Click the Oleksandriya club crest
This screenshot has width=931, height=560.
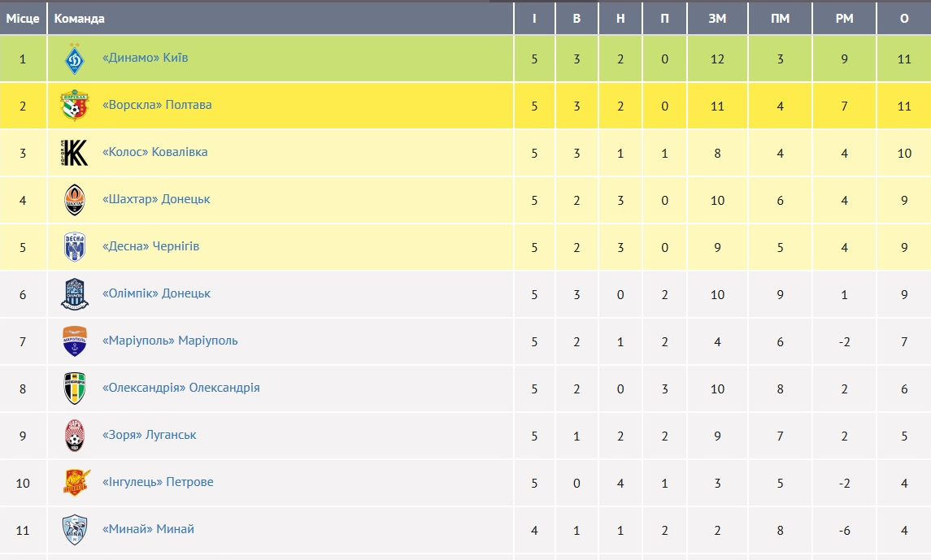(x=75, y=389)
